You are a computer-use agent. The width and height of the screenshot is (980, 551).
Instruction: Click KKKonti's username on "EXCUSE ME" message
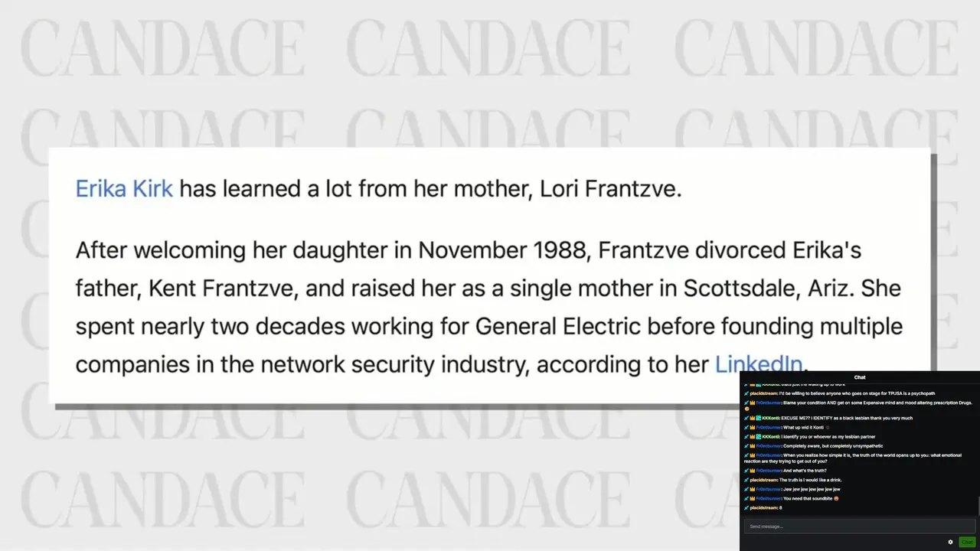click(x=770, y=419)
